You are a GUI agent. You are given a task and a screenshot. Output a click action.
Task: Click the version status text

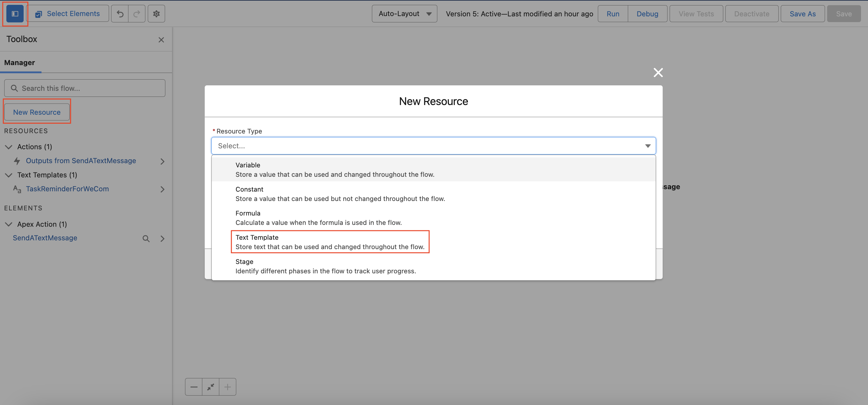point(519,14)
